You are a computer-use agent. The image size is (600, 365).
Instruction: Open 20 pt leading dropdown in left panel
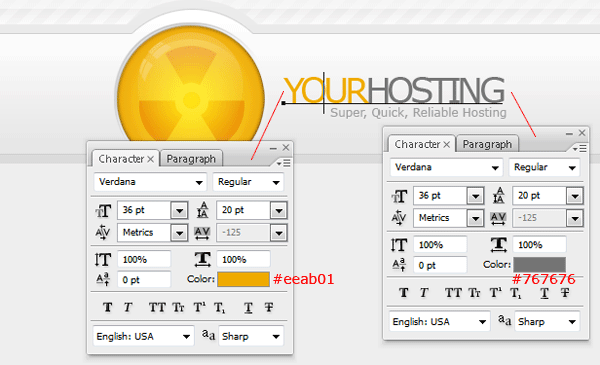pos(279,210)
